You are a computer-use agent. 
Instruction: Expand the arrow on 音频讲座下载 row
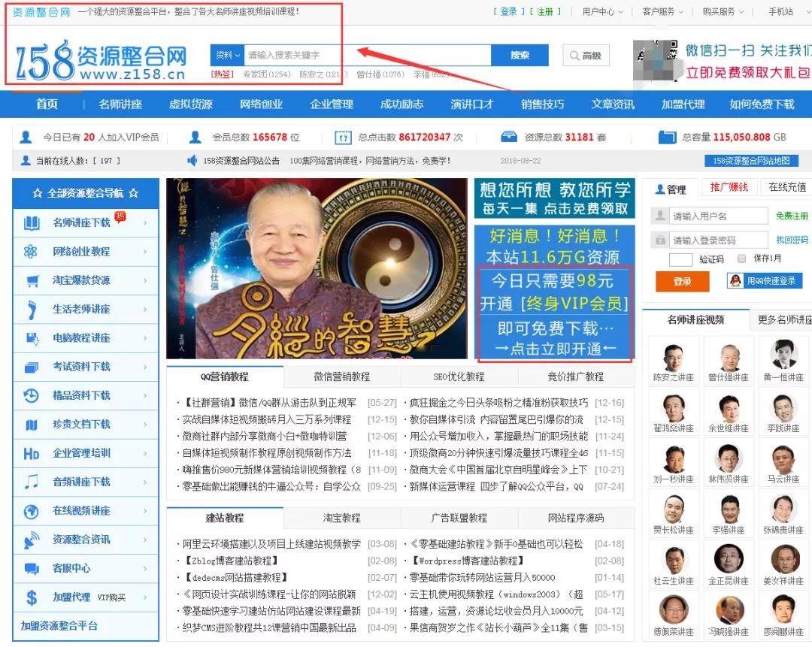[x=145, y=482]
